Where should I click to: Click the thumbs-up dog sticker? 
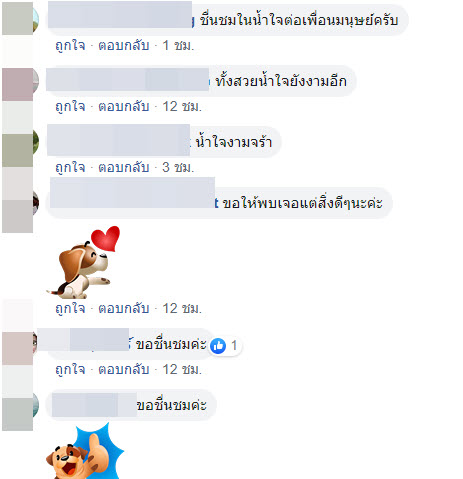pos(85,451)
